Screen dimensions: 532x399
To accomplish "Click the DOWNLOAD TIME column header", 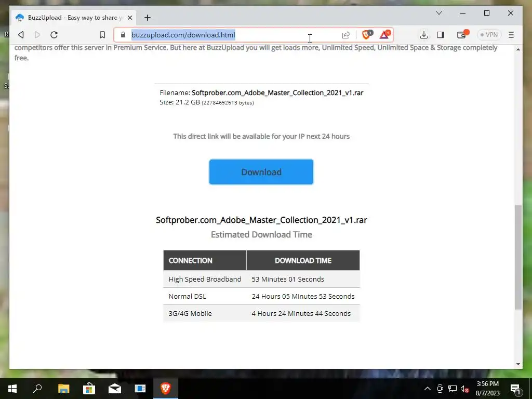I will pyautogui.click(x=303, y=260).
